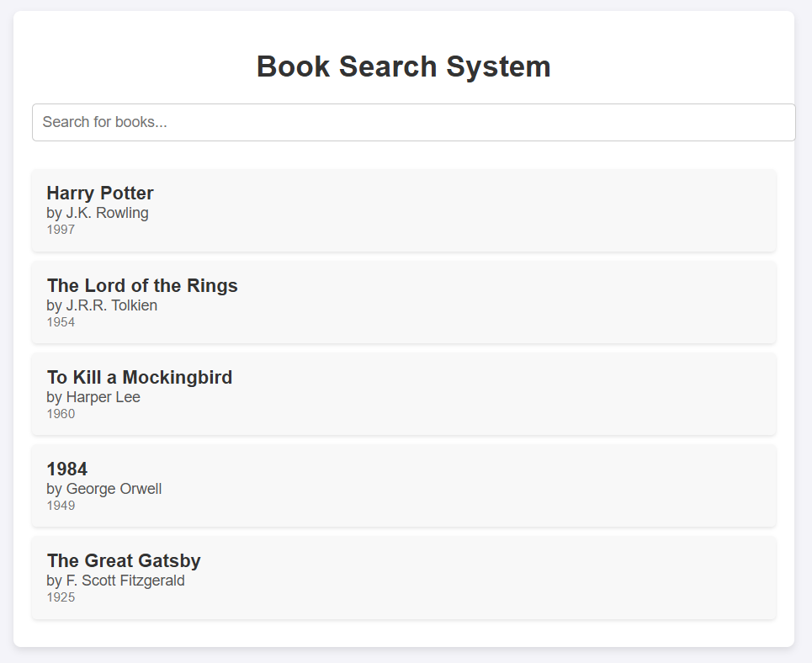The image size is (812, 663).
Task: Select author F. Scott Fitzgerald
Action: tap(117, 580)
